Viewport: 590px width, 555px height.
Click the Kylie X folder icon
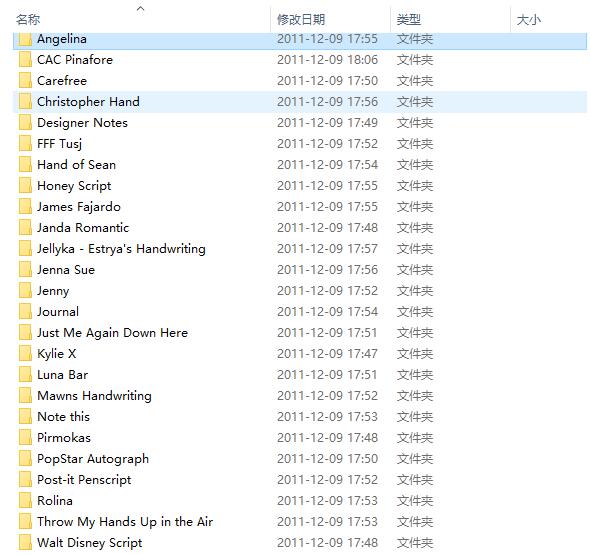click(25, 354)
